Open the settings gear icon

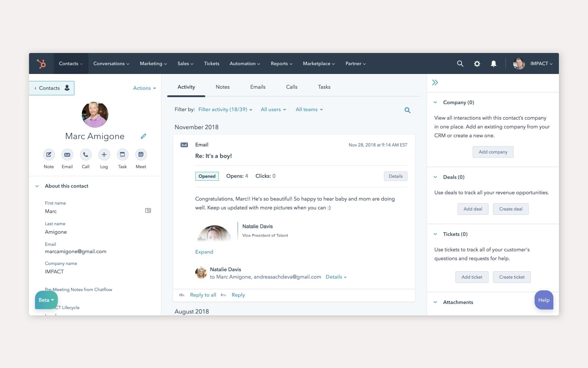pos(477,64)
